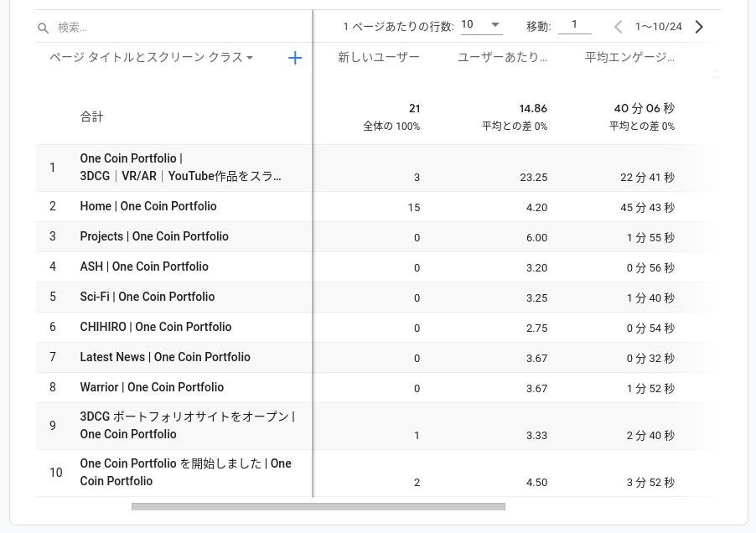Click 1 分 52 秒 in Warrior row
Image resolution: width=756 pixels, height=533 pixels.
[x=650, y=388]
